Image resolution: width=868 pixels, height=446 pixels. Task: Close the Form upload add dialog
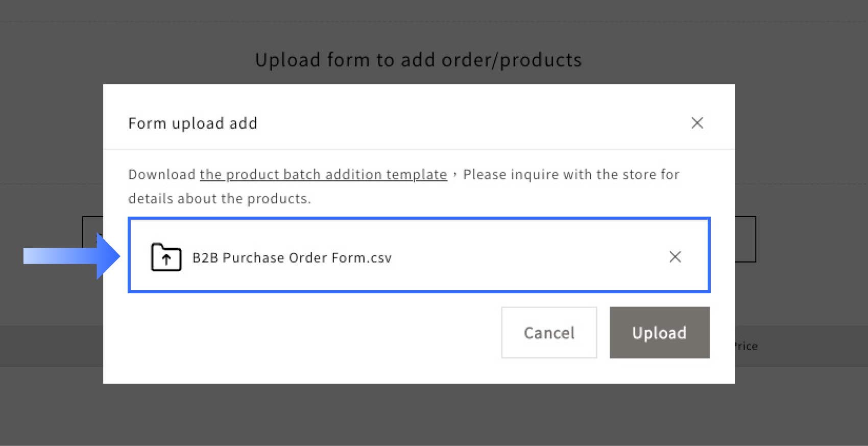[x=697, y=123]
